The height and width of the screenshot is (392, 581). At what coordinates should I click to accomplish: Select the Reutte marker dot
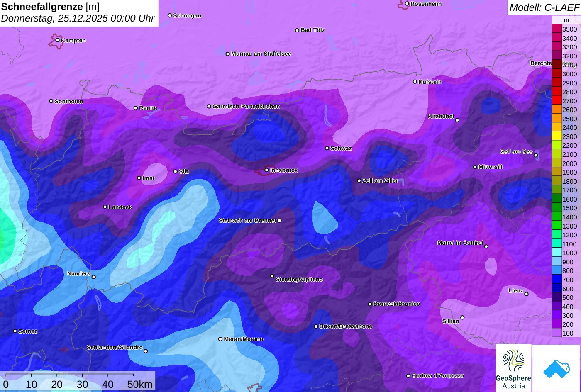(136, 108)
